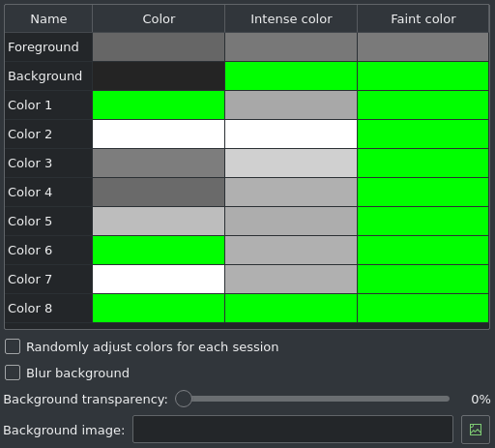Select the Foreground Color swatch
The image size is (495, 448).
click(x=159, y=47)
